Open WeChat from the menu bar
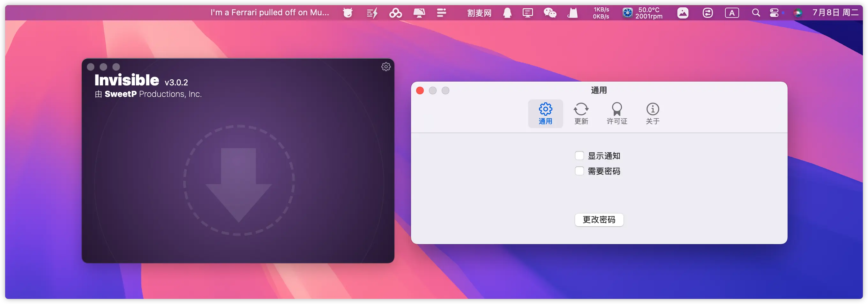Screen dimensions: 868x304 click(550, 13)
